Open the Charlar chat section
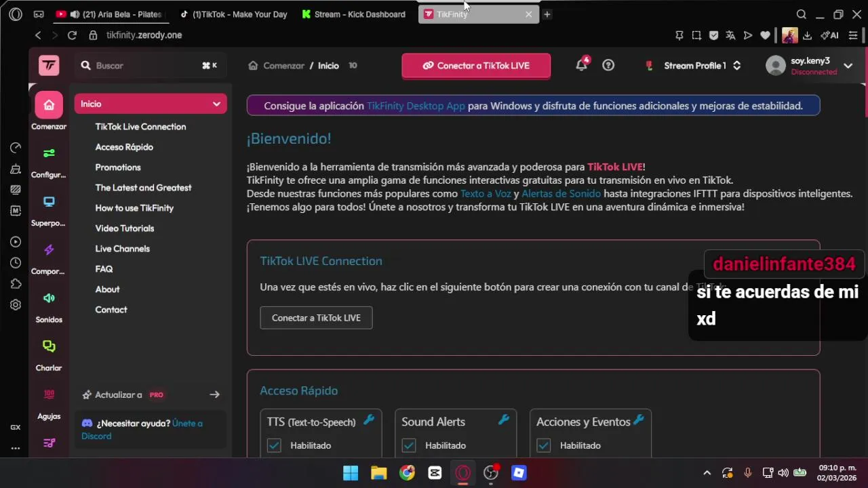 (49, 346)
